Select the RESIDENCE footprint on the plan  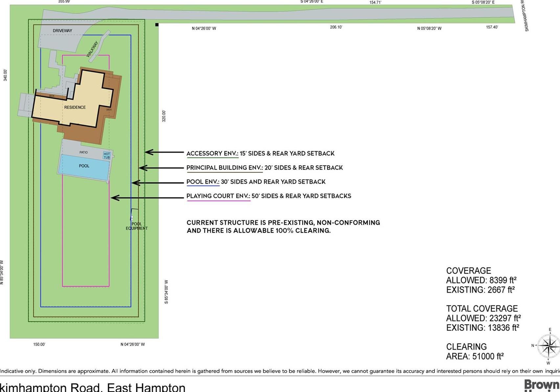[x=75, y=107]
